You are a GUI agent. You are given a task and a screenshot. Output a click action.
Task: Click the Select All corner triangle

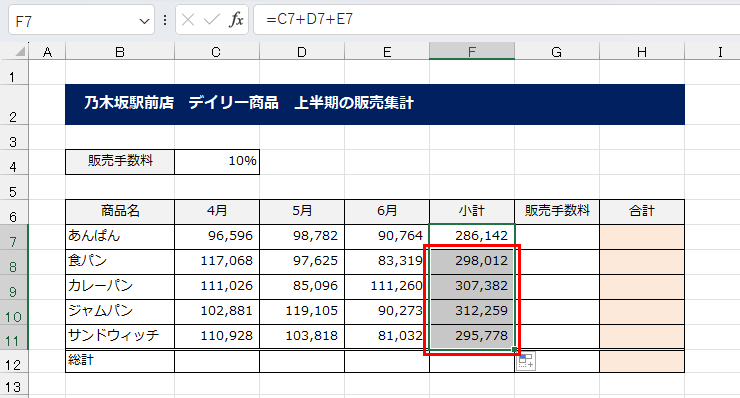click(20, 51)
